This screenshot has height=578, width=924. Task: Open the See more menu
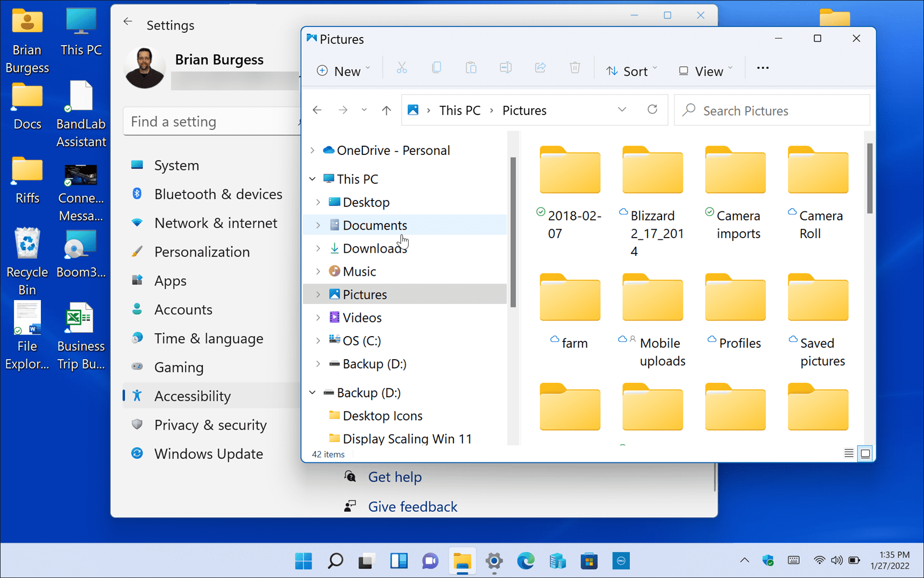763,68
